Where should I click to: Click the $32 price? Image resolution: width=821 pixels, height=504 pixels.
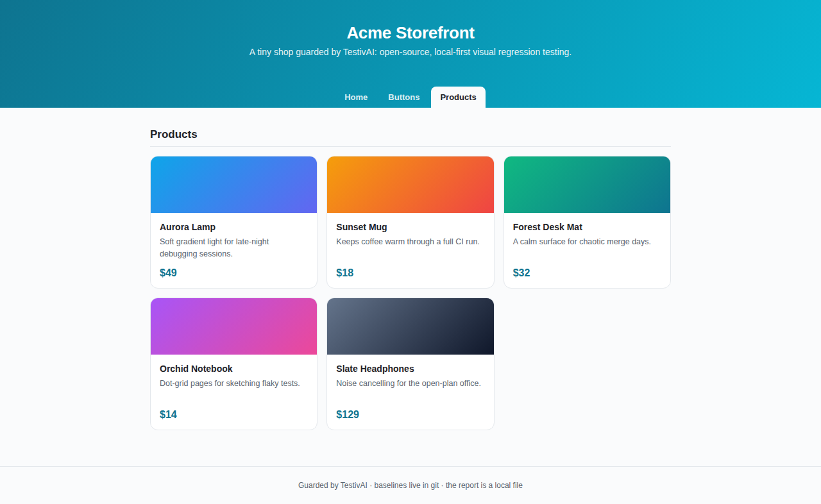pos(521,273)
